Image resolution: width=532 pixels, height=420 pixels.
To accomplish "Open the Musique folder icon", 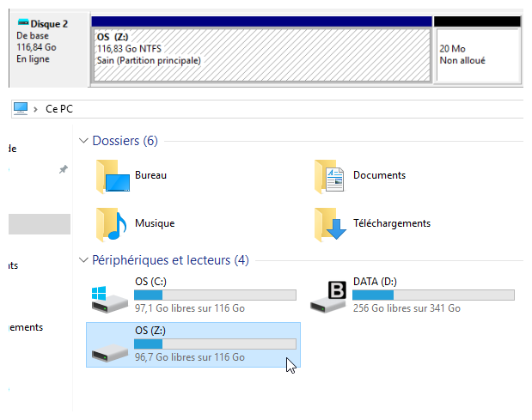I will [112, 224].
